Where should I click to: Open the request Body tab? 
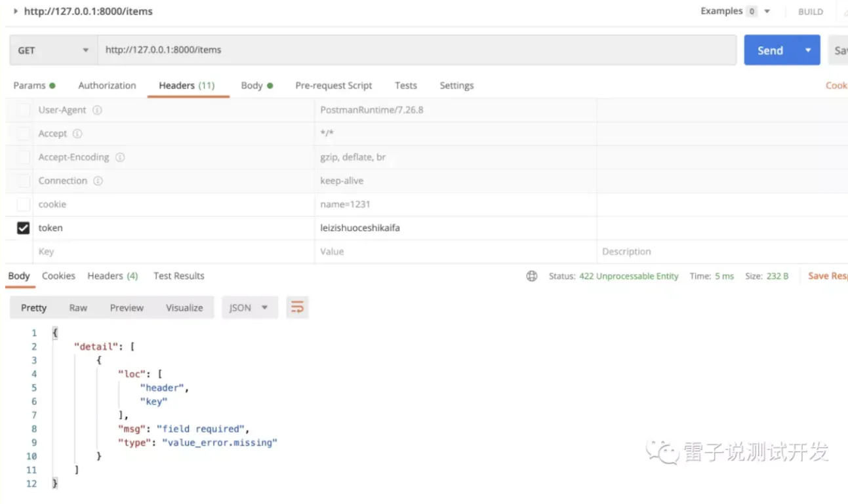256,85
